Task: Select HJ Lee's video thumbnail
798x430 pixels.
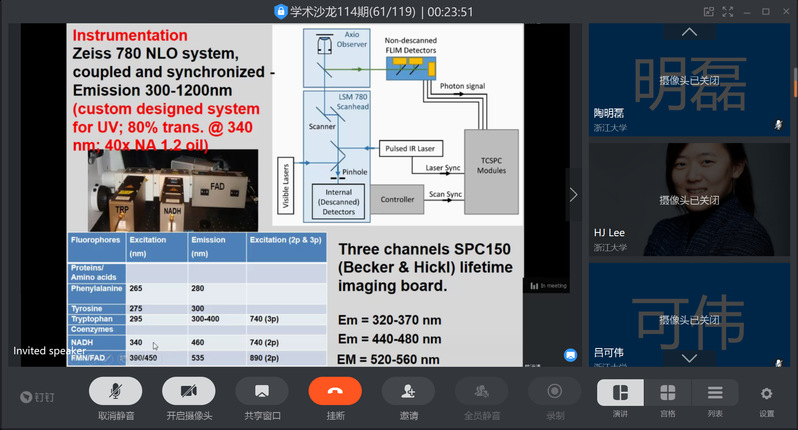Action: pos(689,195)
